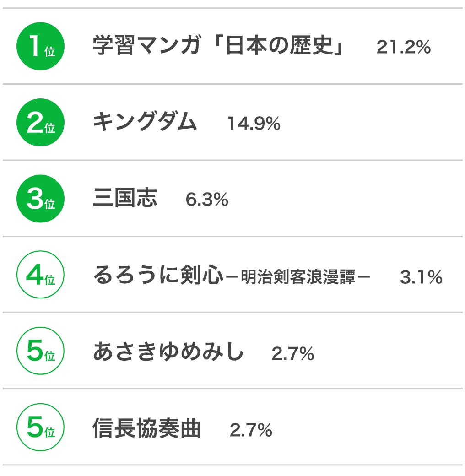The image size is (465, 476).
Task: Click the 6.3% percentage value
Action: [x=207, y=200]
